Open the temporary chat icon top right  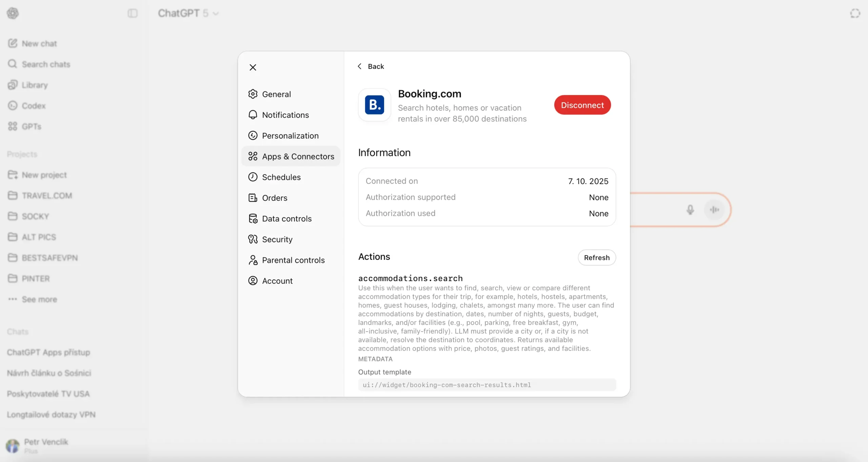855,13
